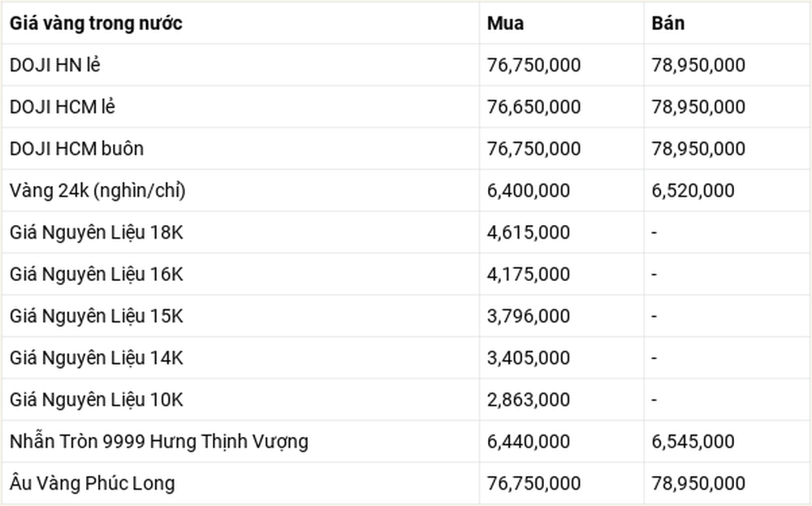Select DOJI HCM lẻ buy price 76,650,000

pos(533,107)
